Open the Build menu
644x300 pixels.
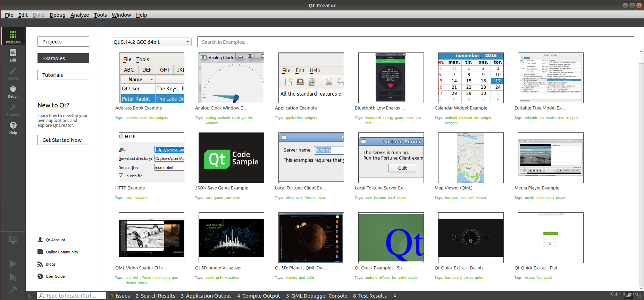pyautogui.click(x=39, y=15)
